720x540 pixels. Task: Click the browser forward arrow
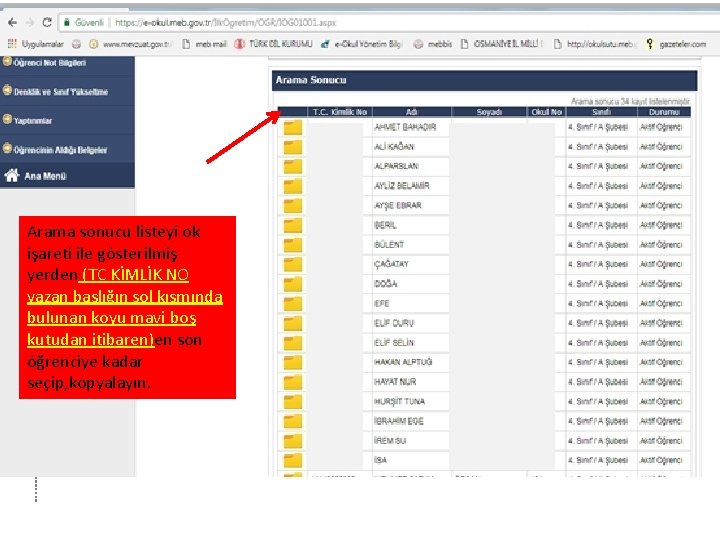point(30,22)
